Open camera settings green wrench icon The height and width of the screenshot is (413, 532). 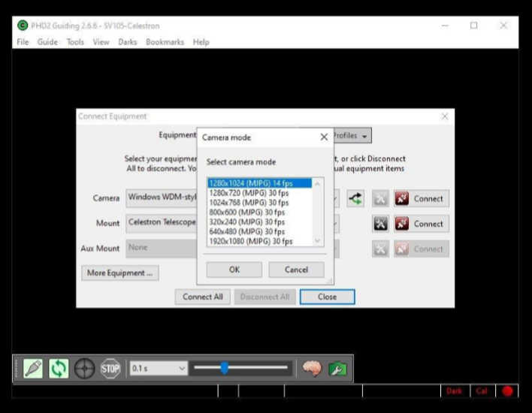point(337,369)
